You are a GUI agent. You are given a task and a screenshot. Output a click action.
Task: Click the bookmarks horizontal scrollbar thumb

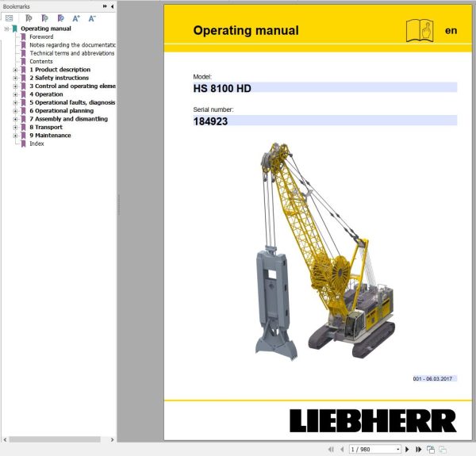point(55,439)
